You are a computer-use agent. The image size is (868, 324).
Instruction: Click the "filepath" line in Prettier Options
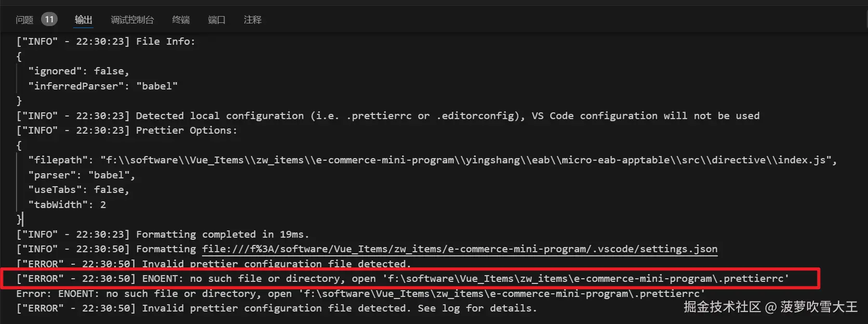(x=431, y=160)
